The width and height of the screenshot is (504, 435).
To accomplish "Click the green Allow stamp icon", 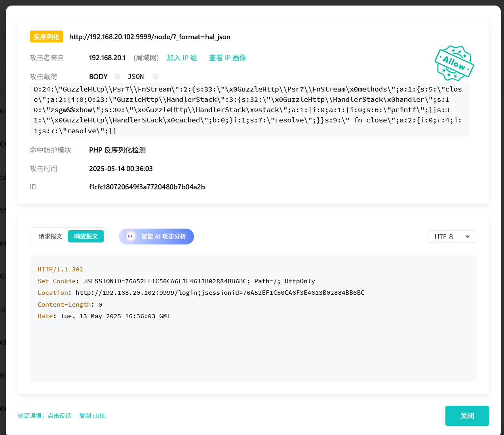I will (x=454, y=63).
